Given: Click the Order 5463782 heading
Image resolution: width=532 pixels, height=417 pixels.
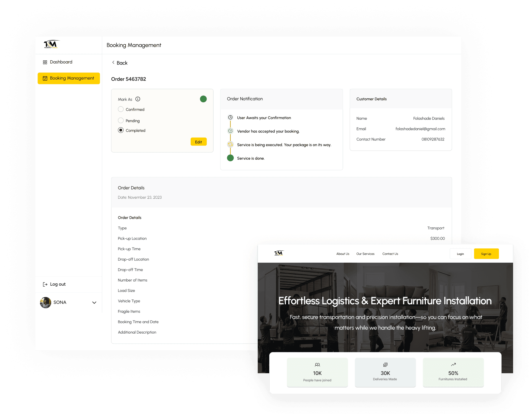Looking at the screenshot, I should [x=129, y=79].
